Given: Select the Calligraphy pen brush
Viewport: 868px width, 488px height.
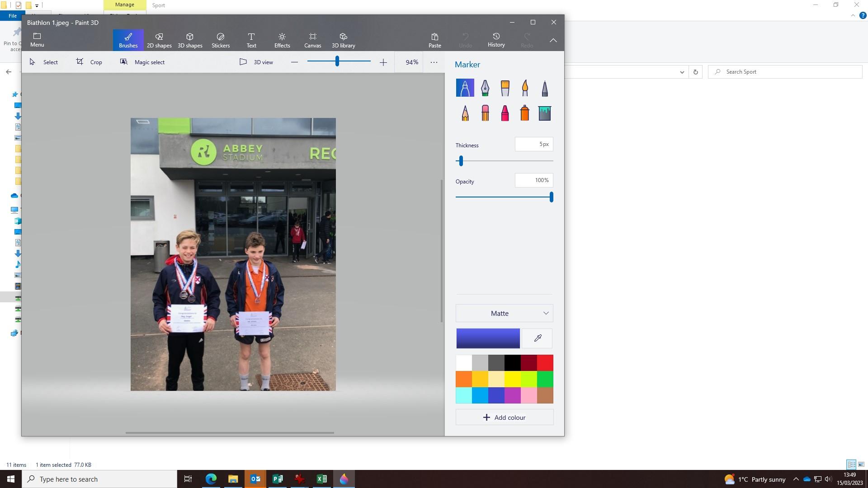Looking at the screenshot, I should pyautogui.click(x=485, y=88).
